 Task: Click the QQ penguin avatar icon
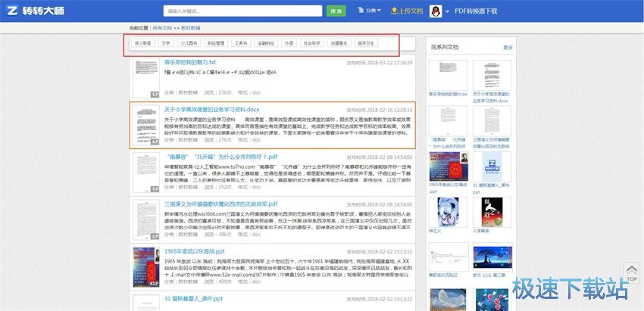pyautogui.click(x=436, y=11)
